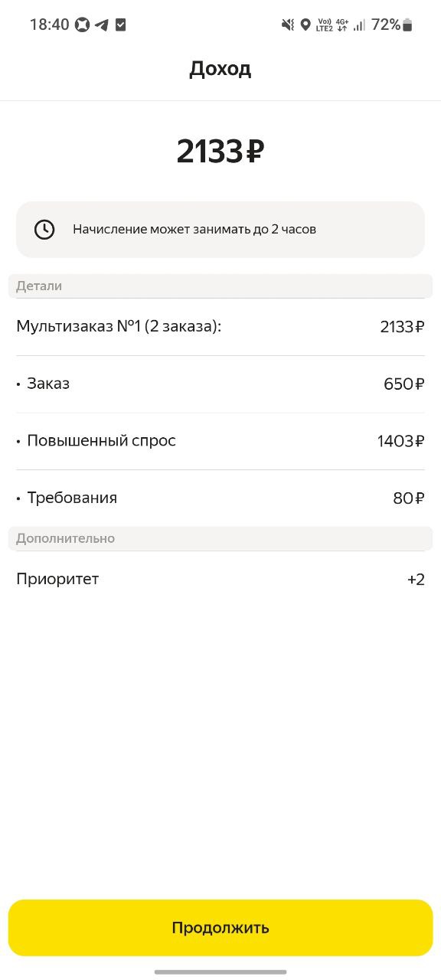Tap the bottom navigation gesture bar
The height and width of the screenshot is (980, 441).
pos(220,972)
